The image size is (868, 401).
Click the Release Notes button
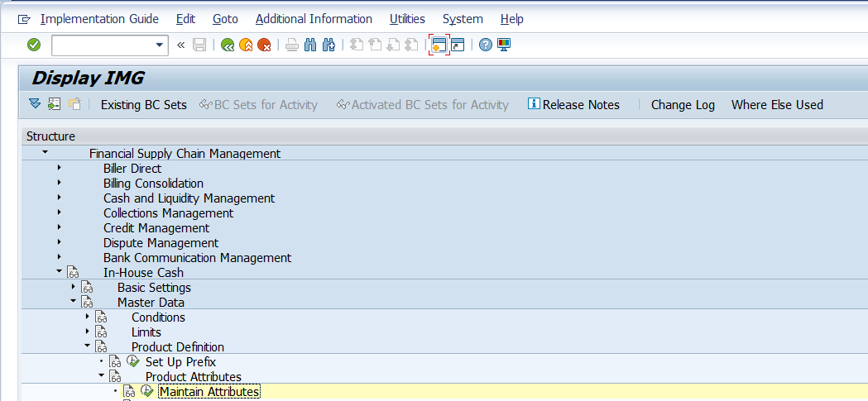[574, 105]
